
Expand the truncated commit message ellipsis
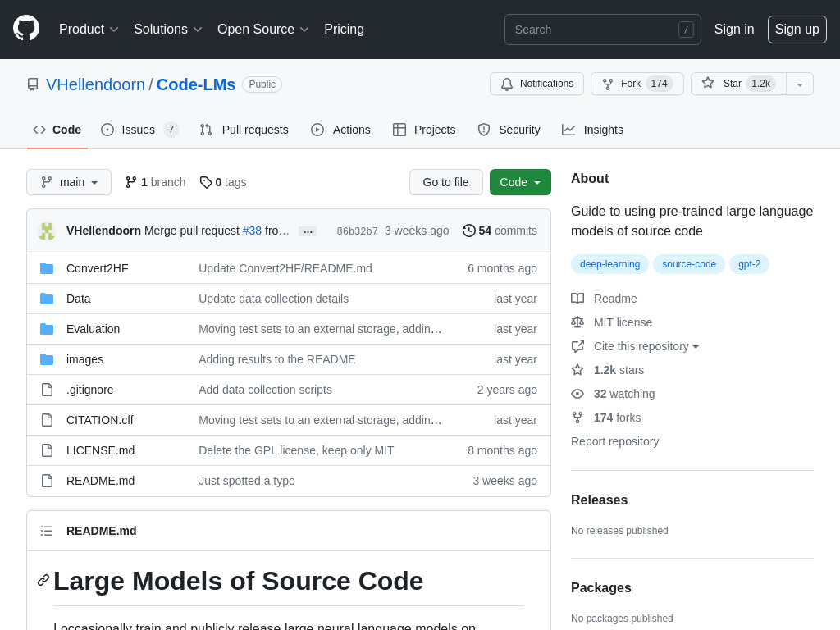tap(308, 231)
